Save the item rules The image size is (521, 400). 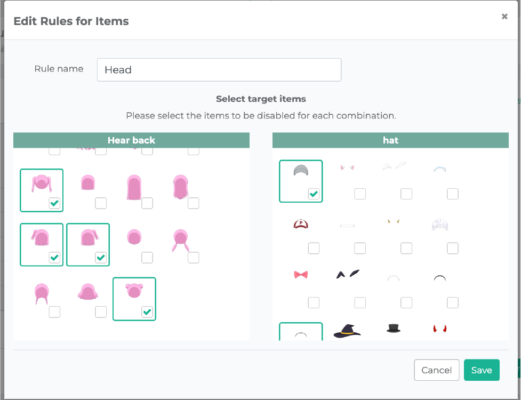[482, 370]
